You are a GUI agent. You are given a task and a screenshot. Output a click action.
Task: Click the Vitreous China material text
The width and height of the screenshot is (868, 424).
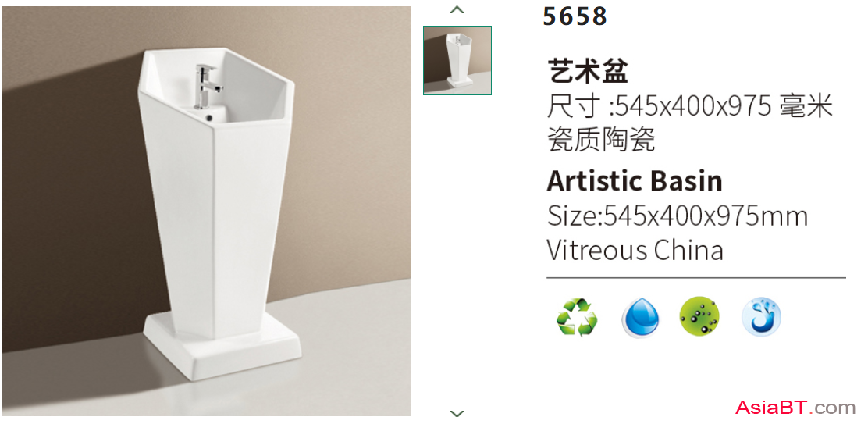coord(635,250)
